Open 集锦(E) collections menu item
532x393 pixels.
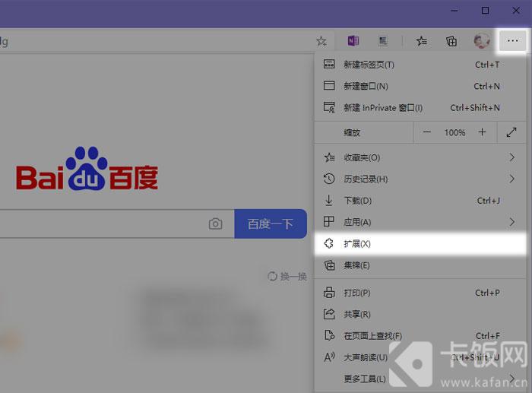(x=420, y=265)
